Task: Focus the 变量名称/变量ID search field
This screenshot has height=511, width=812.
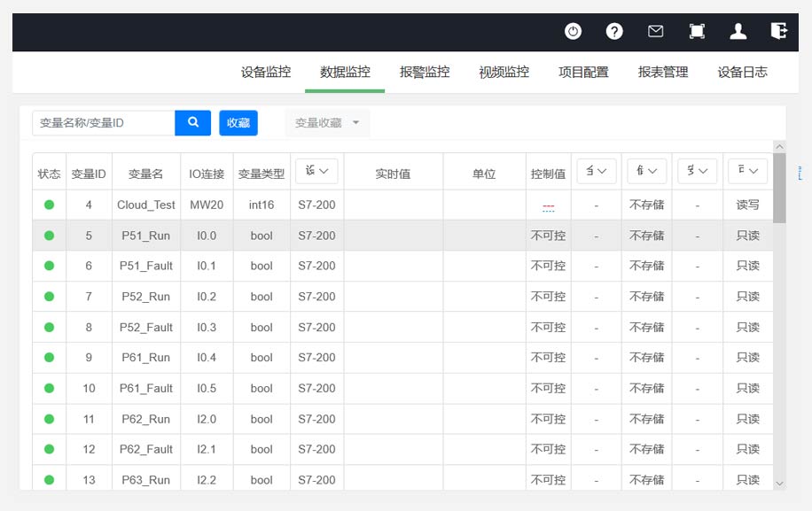Action: point(104,122)
